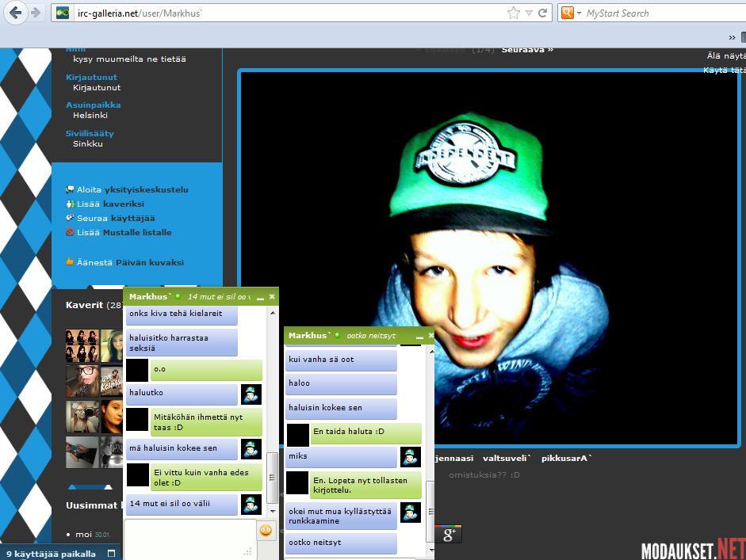Minimize the right Markhus` chat window
Viewport: 746px width, 560px height.
click(419, 337)
